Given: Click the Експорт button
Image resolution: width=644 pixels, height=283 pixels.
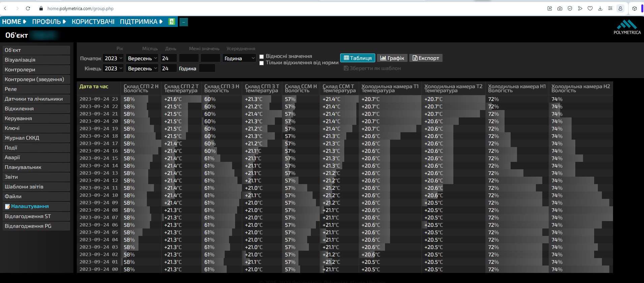Looking at the screenshot, I should (426, 58).
